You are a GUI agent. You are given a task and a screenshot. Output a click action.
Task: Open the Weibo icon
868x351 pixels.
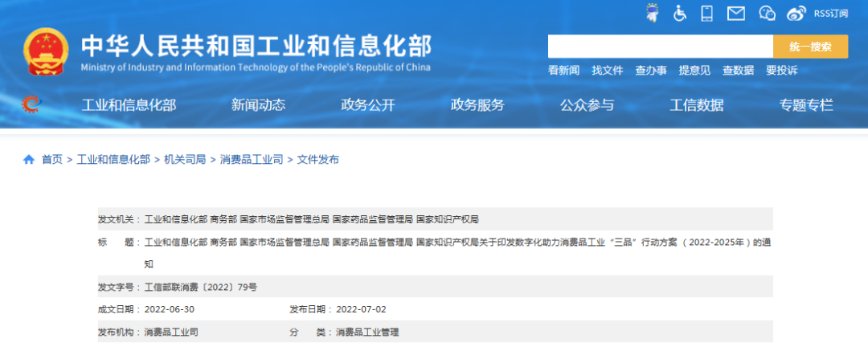point(796,14)
